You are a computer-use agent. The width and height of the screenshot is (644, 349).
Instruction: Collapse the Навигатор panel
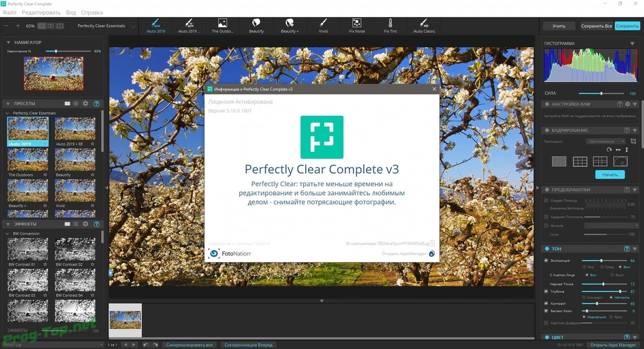tap(8, 42)
